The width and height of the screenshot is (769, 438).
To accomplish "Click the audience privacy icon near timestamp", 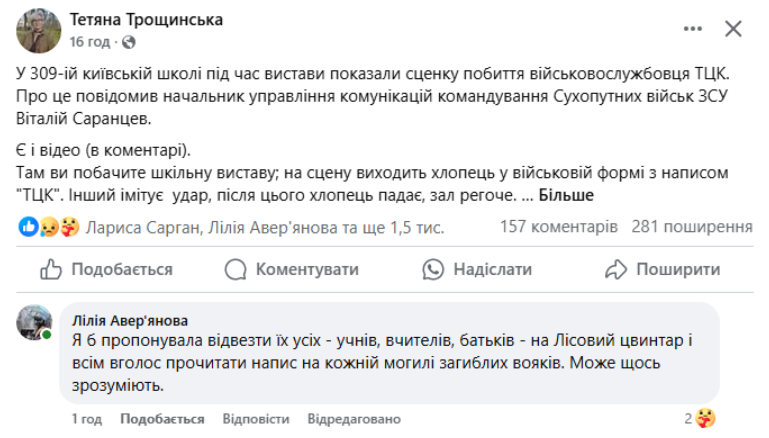I will (x=126, y=42).
